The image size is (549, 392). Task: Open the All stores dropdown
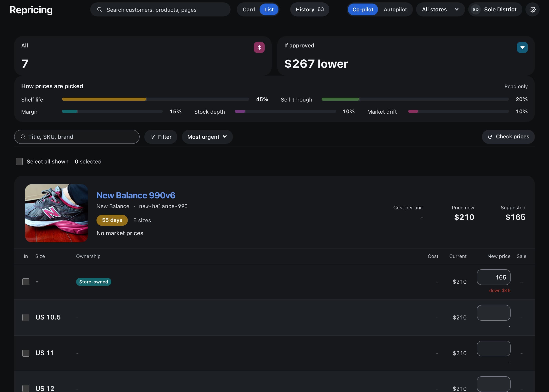(440, 9)
